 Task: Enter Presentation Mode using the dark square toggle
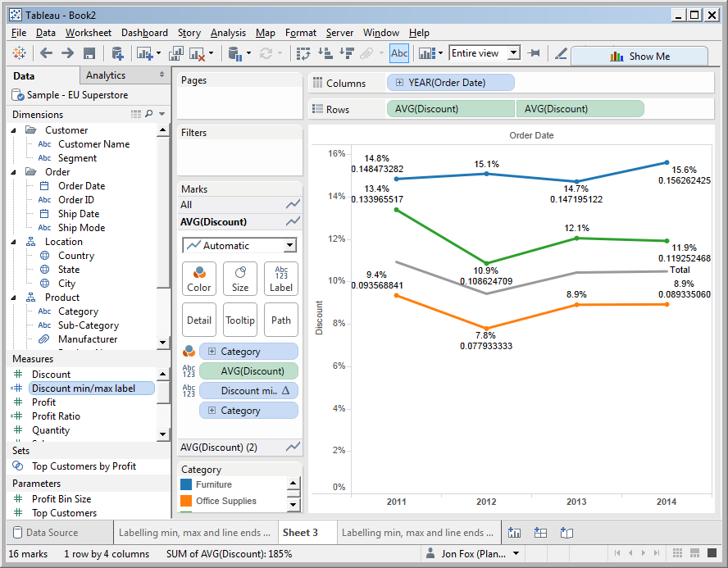711,554
